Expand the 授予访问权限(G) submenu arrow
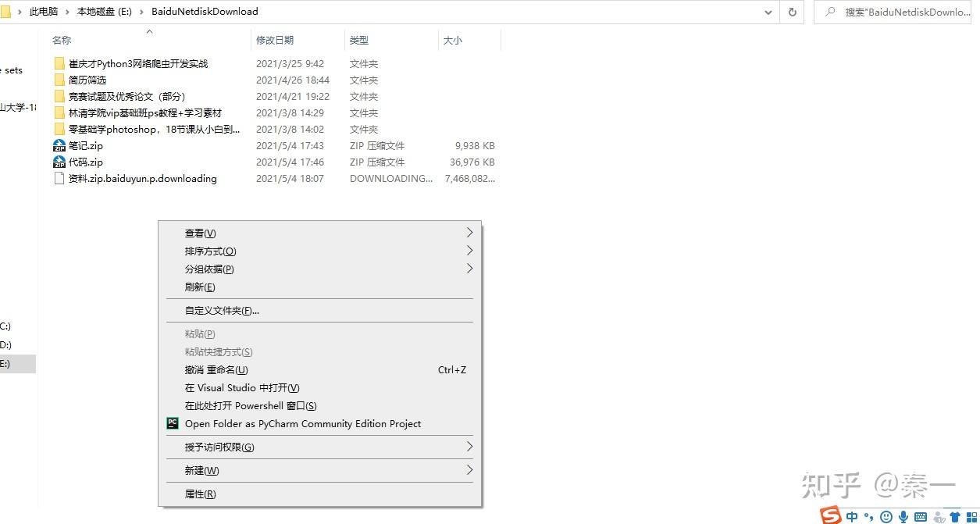Screen dimensions: 980x524 pos(469,447)
